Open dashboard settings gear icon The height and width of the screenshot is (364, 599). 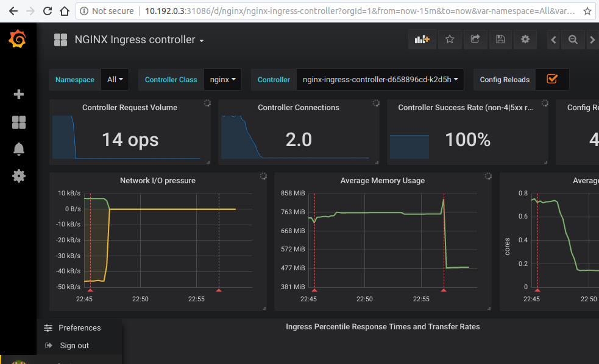coord(525,39)
